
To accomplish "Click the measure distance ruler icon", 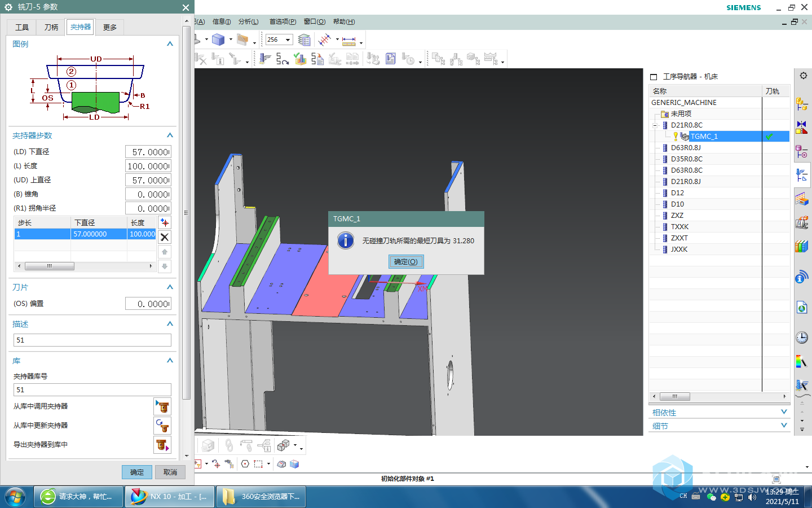I will [349, 40].
